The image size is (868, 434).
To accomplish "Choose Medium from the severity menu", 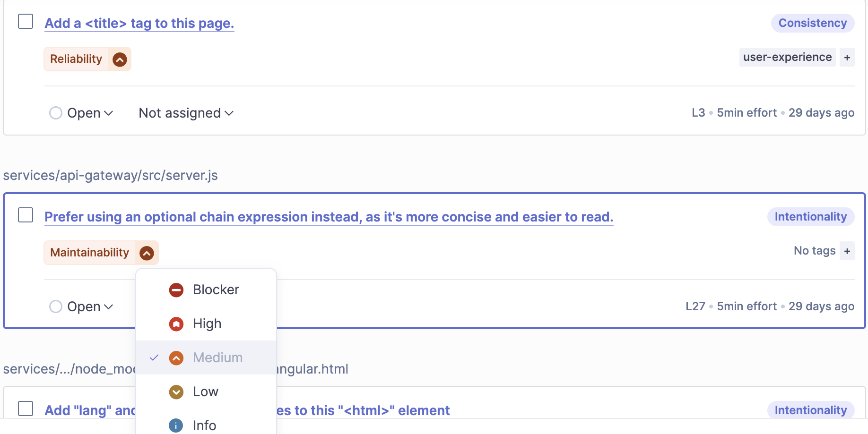I will 217,358.
